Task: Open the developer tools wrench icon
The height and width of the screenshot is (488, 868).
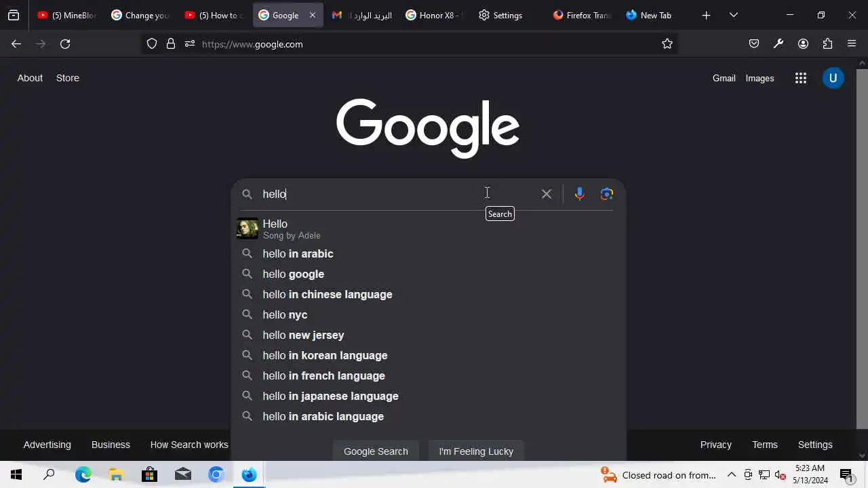Action: (x=778, y=44)
